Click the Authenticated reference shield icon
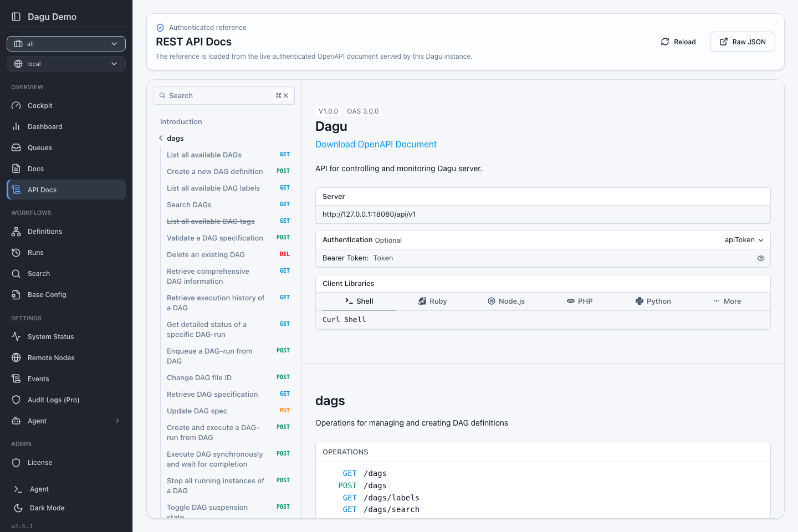Screen dimensions: 798x532 tap(160, 27)
